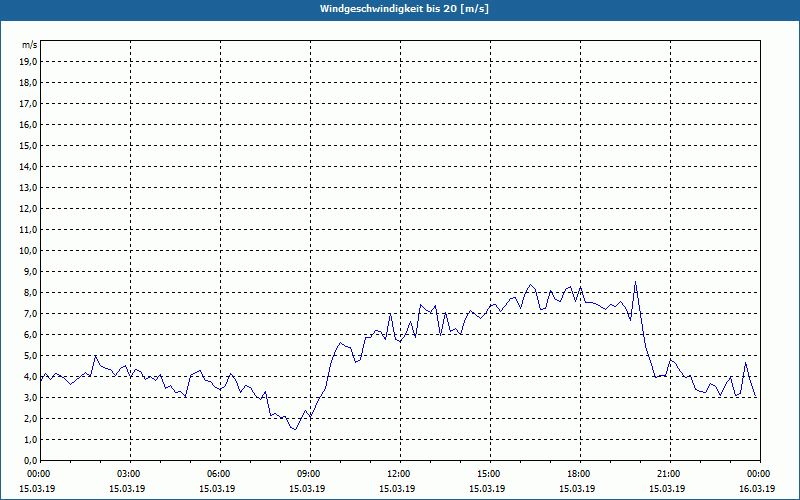Click the highest peak of the blue line
This screenshot has width=800, height=500.
coord(635,282)
